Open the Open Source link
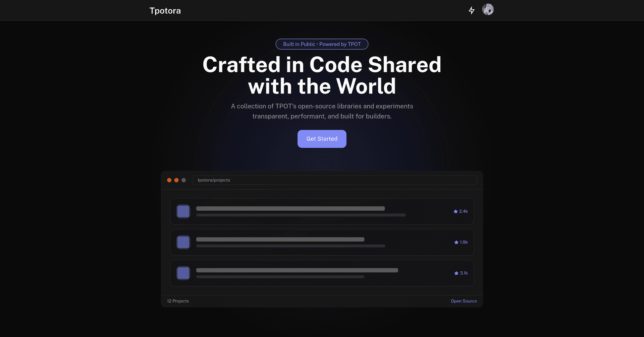644x337 pixels. (464, 301)
